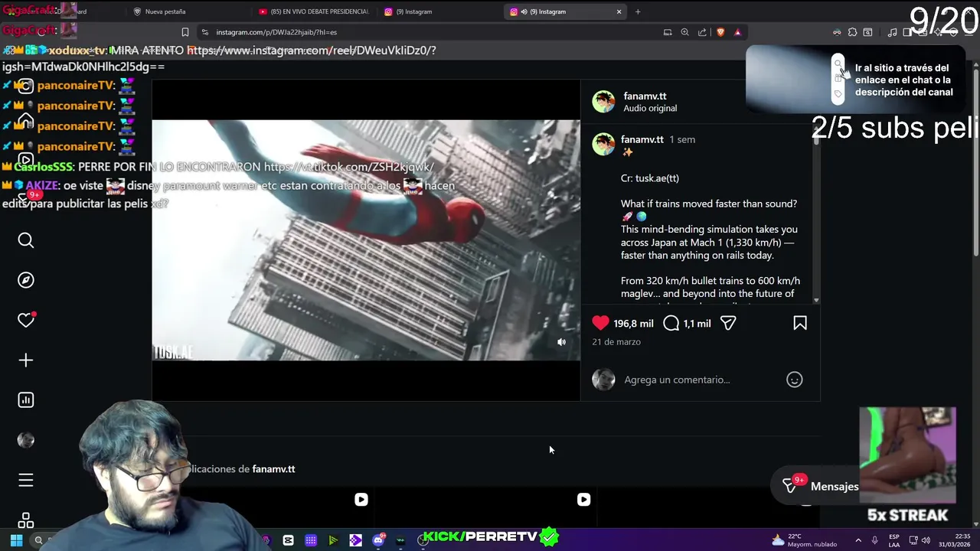Open the dashboard chart icon in sidebar
Viewport: 980px width, 551px height.
coord(26,399)
